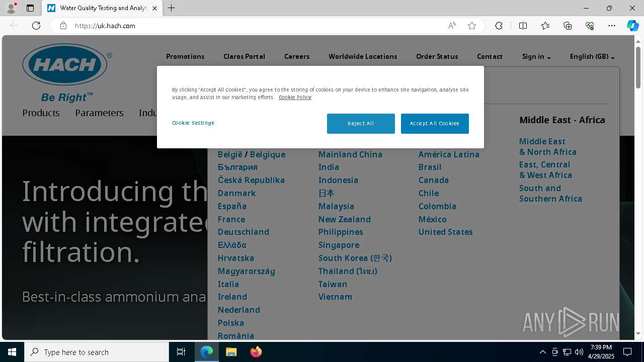Select Singapore location

tap(339, 245)
